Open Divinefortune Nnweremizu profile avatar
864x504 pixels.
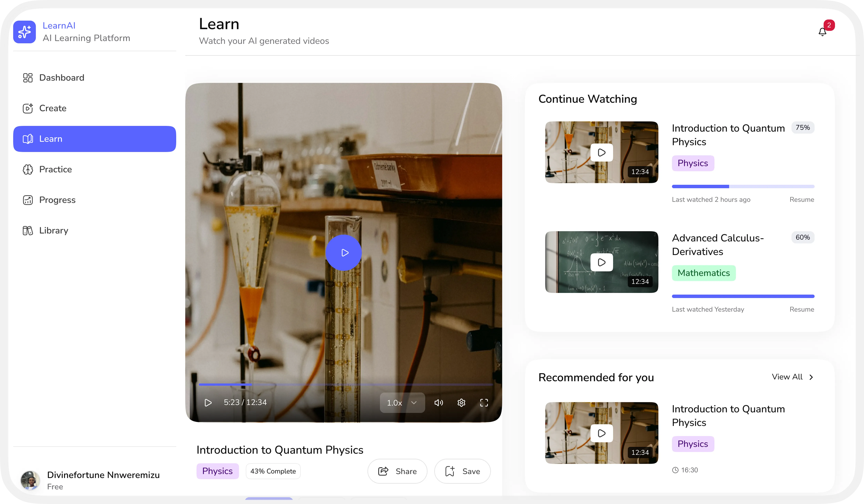click(30, 480)
